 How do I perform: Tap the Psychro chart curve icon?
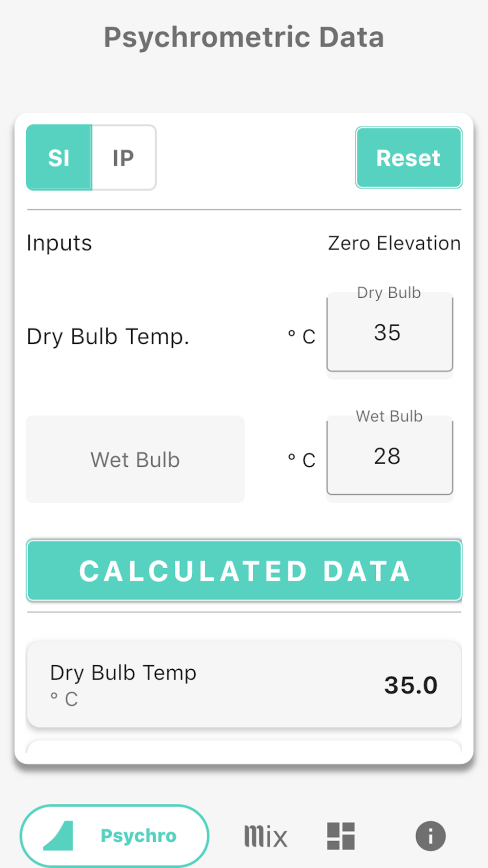(x=59, y=836)
